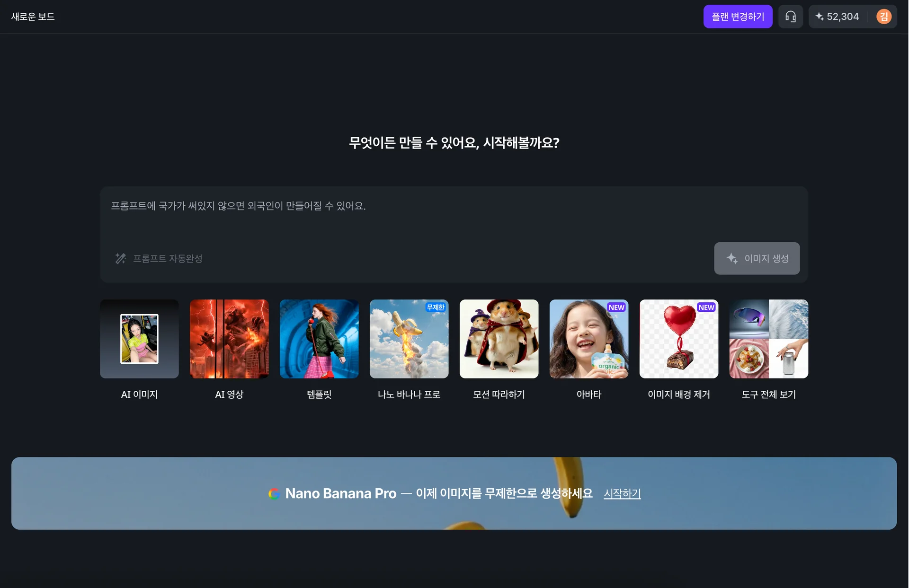Open the 아바타 tool thumbnail
The image size is (909, 588).
point(589,339)
